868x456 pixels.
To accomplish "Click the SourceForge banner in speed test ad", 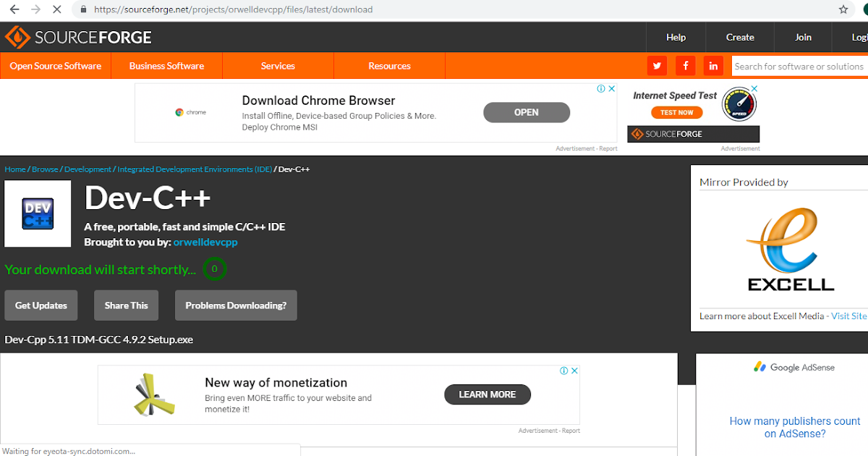I will [693, 134].
